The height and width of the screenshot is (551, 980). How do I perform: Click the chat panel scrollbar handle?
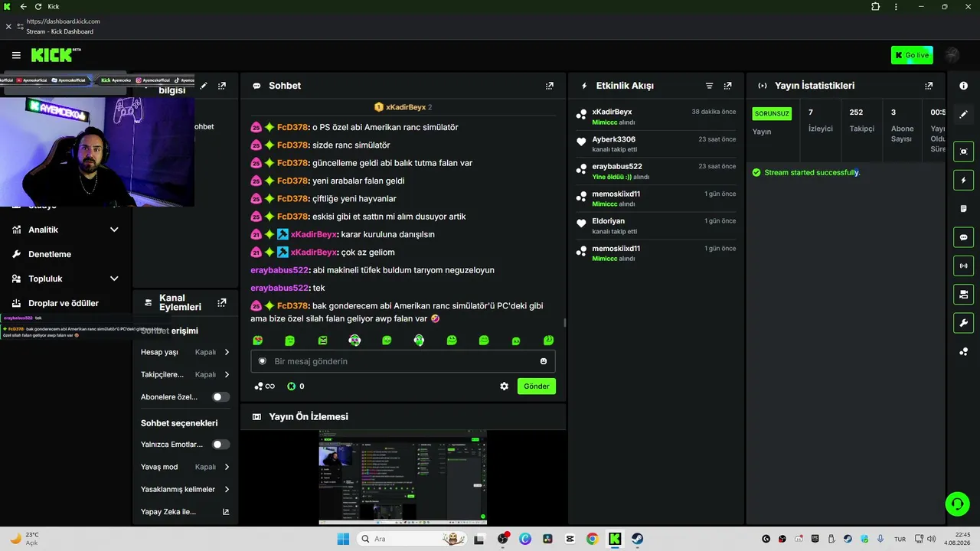pos(565,322)
